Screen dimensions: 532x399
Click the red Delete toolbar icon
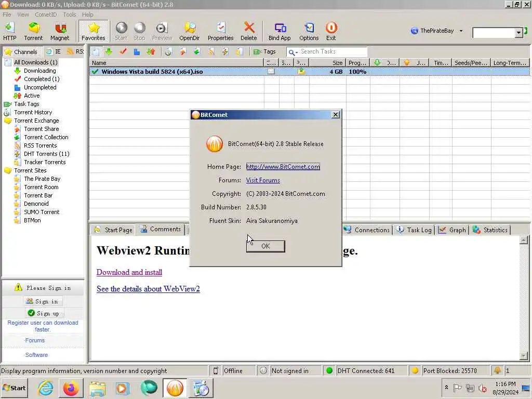pyautogui.click(x=249, y=31)
